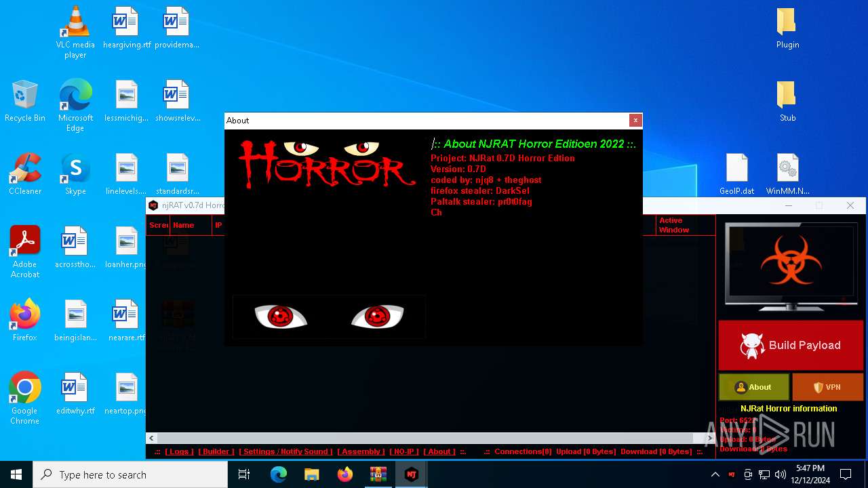Select WinMM.N... file icon
This screenshot has width=868, height=488.
click(787, 175)
